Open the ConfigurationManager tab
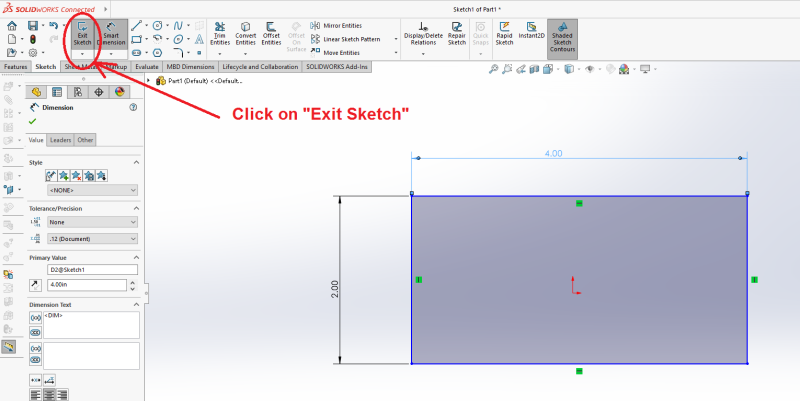The height and width of the screenshot is (401, 800). coord(78,92)
